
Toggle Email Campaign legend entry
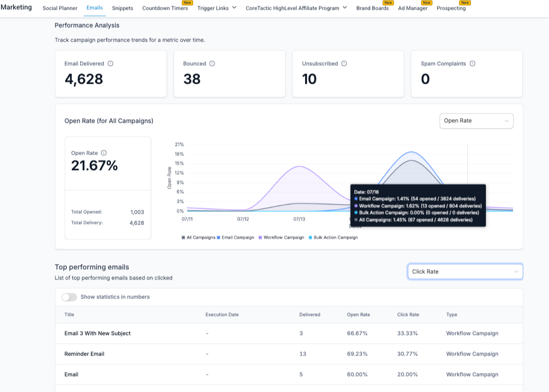point(236,237)
